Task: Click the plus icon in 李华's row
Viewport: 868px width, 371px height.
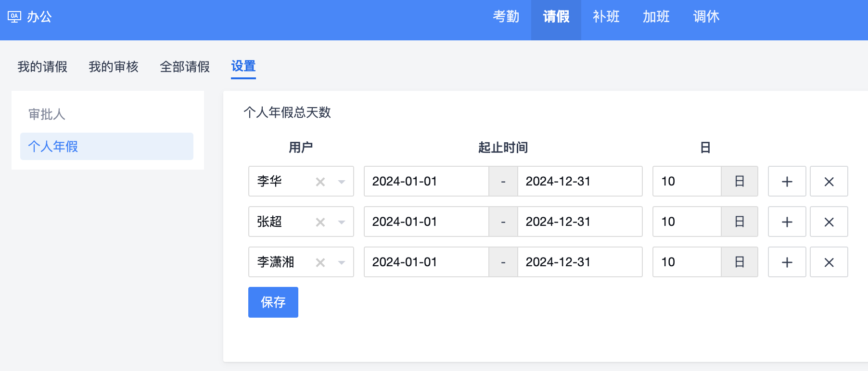Action: click(787, 182)
